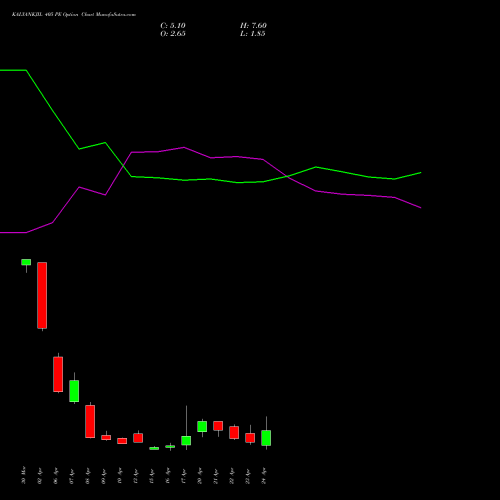This screenshot has height=500, width=500.
Task: Select the small green candle above 30 Mar
Action: [x=26, y=262]
